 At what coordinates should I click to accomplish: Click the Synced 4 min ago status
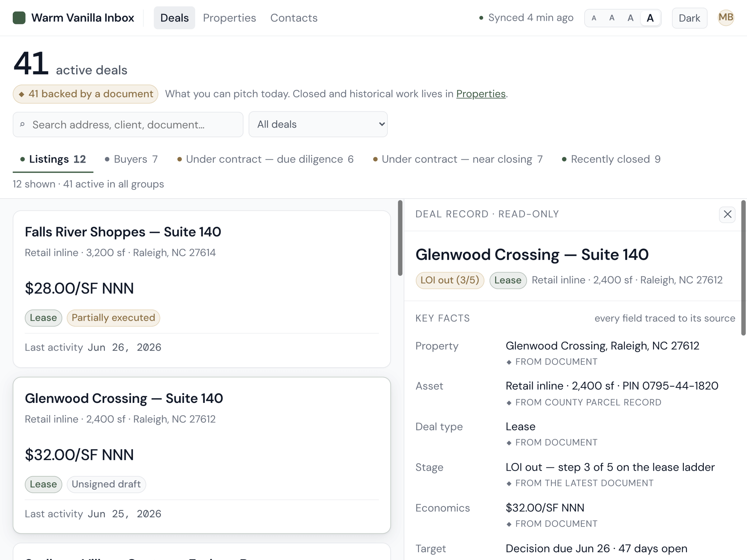[x=526, y=17]
